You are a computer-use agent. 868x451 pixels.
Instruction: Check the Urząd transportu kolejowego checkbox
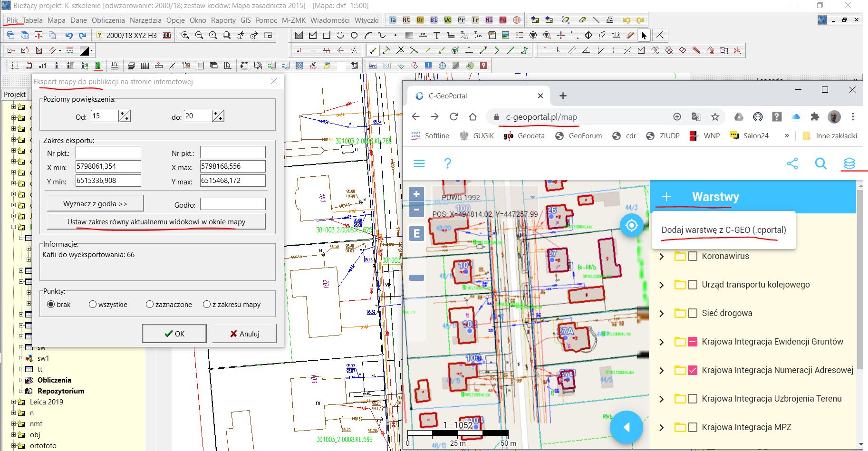click(x=693, y=285)
